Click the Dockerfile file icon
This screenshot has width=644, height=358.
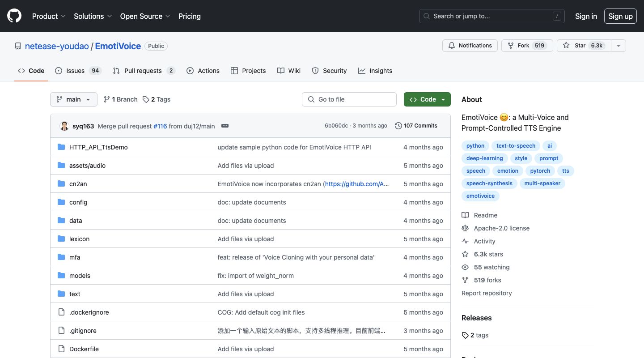(61, 349)
